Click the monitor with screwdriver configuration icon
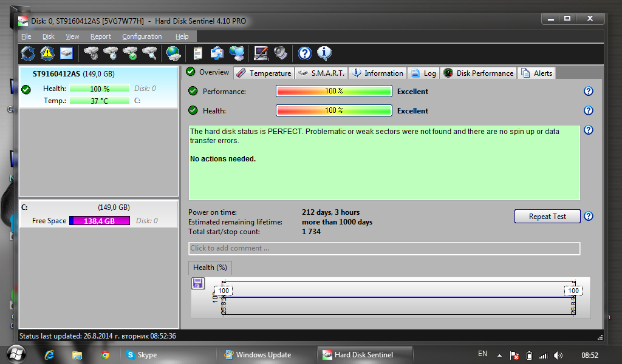Image resolution: width=622 pixels, height=364 pixels. click(261, 53)
